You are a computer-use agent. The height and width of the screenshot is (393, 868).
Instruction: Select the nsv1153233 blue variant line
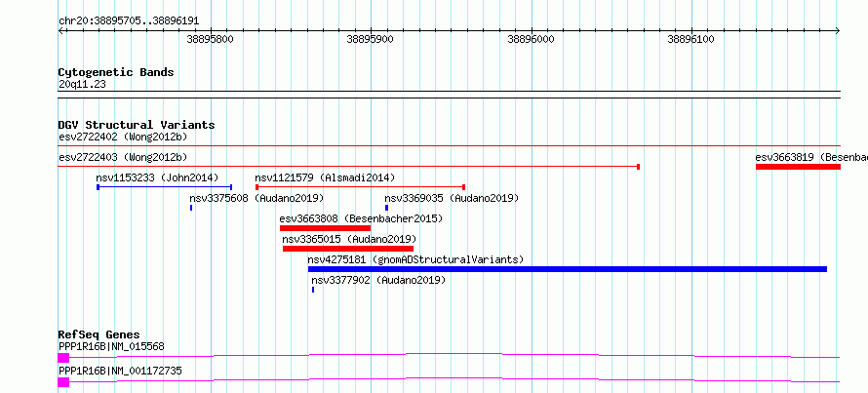coord(165,187)
